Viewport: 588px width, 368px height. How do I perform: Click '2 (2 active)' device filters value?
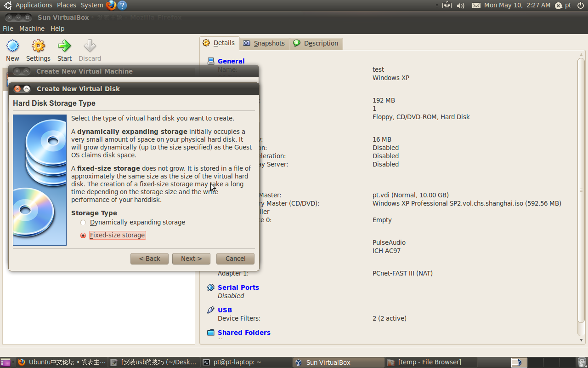click(390, 318)
